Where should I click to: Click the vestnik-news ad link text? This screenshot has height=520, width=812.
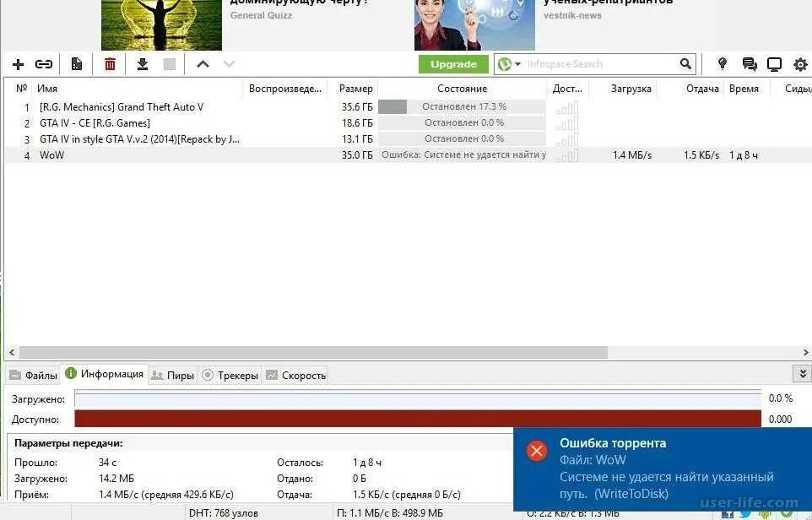573,15
